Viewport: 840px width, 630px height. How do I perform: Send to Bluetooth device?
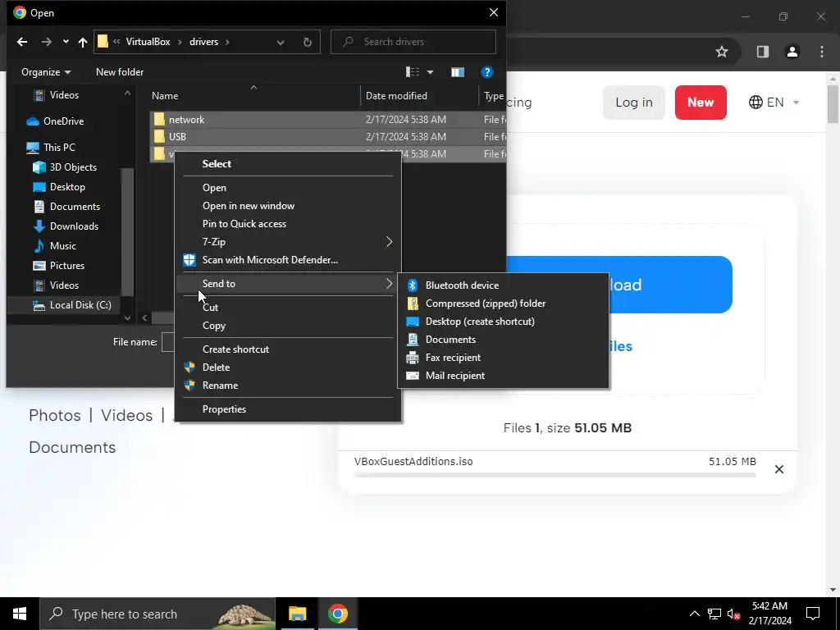(503, 285)
